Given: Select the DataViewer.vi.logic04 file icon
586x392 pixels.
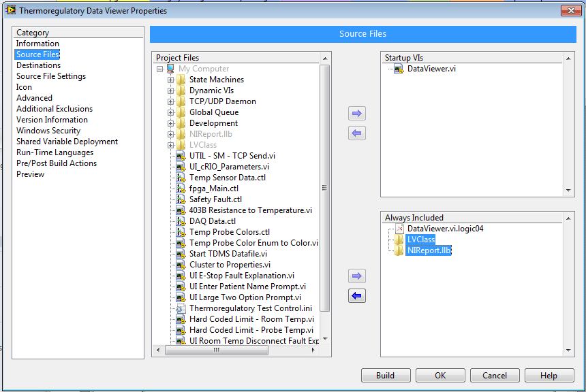Looking at the screenshot, I should point(399,229).
